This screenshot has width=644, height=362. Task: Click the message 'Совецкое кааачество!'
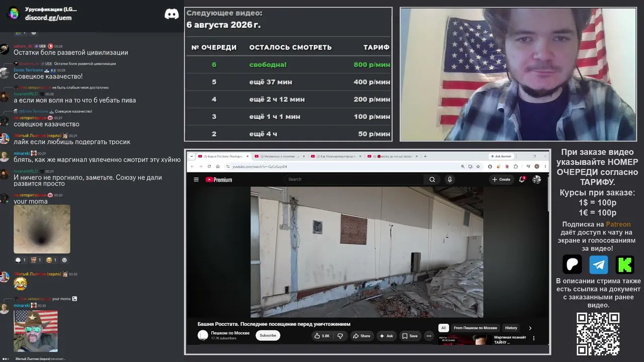(x=48, y=76)
